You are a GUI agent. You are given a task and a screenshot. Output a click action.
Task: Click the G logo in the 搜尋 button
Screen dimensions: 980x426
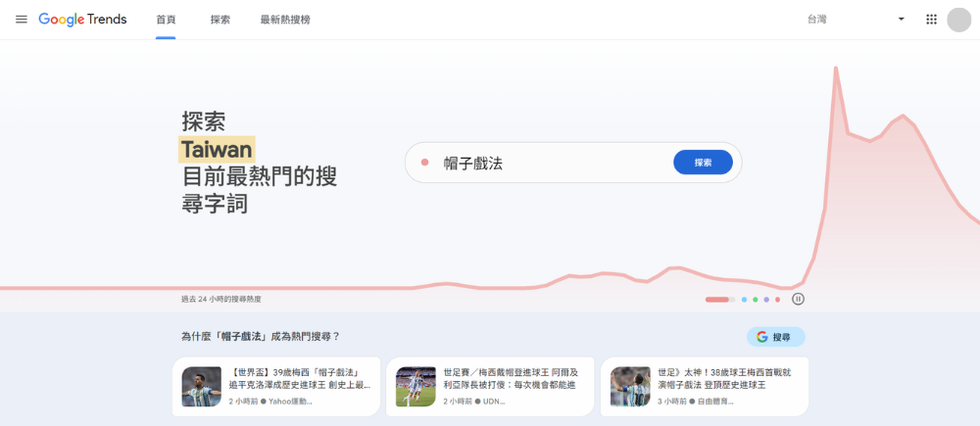pyautogui.click(x=761, y=337)
